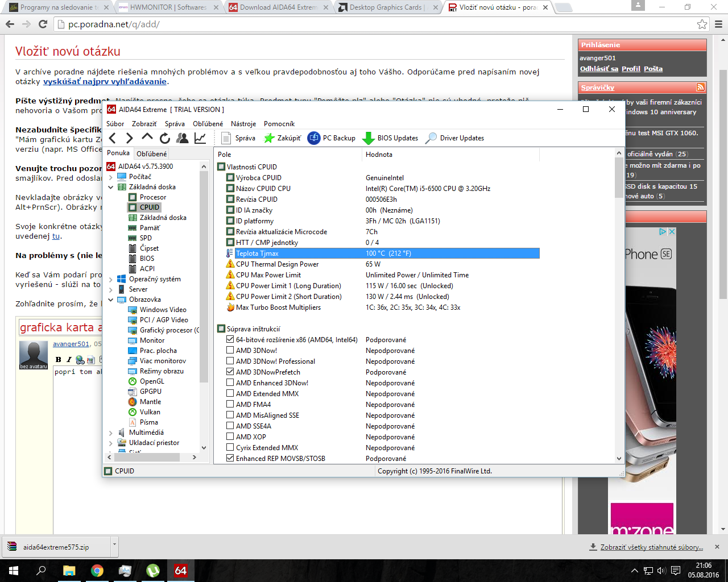Screen dimensions: 728x582
Task: Refresh the AIDA64 page
Action: point(165,138)
